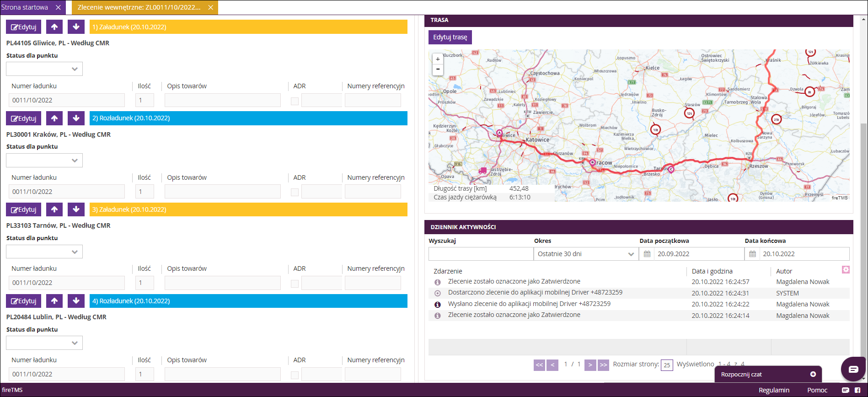Toggle ADR checkbox for Tarnów load
This screenshot has width=868, height=397.
click(295, 284)
